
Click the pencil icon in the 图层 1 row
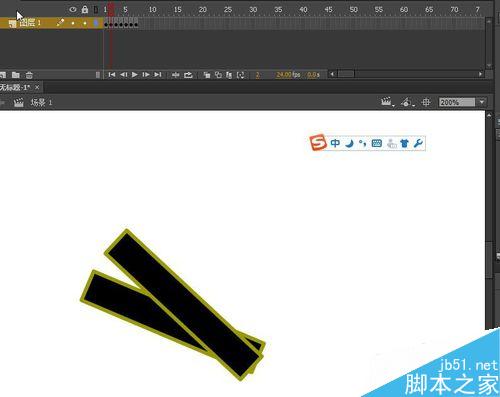point(60,23)
